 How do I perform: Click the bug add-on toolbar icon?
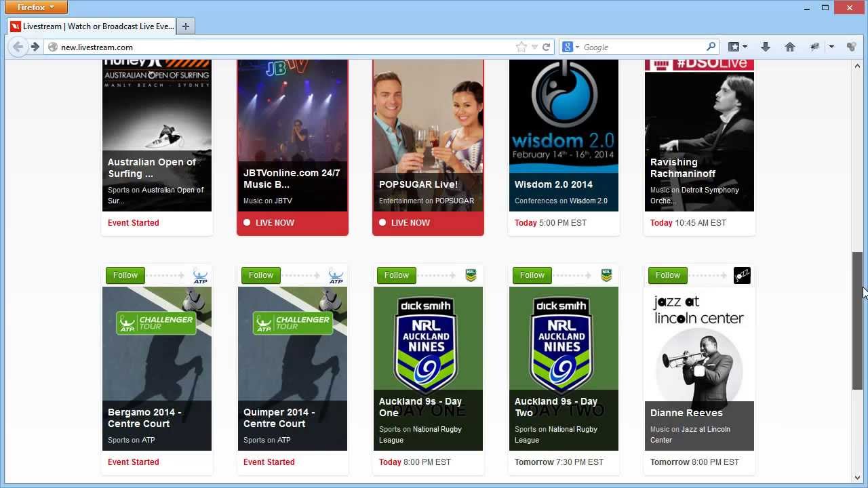click(x=815, y=47)
